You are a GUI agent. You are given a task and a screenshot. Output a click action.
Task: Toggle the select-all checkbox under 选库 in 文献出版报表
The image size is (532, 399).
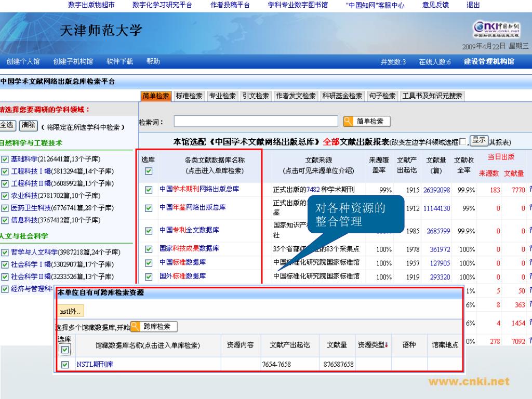[149, 171]
